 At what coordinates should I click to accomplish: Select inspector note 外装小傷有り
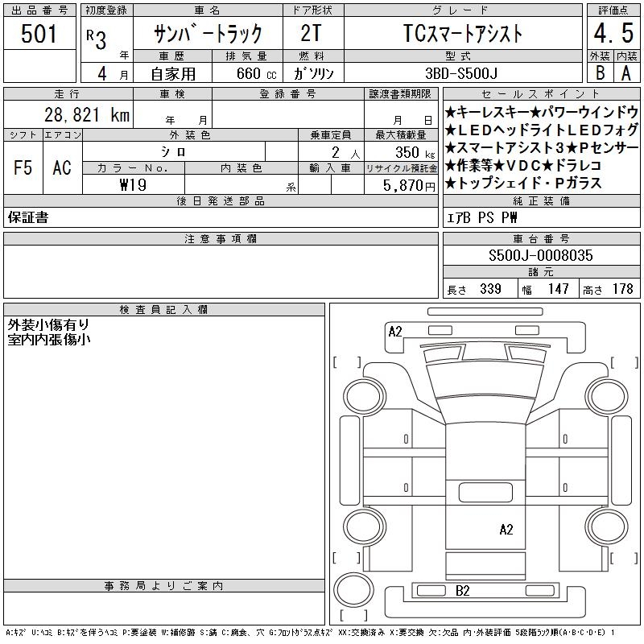point(48,325)
